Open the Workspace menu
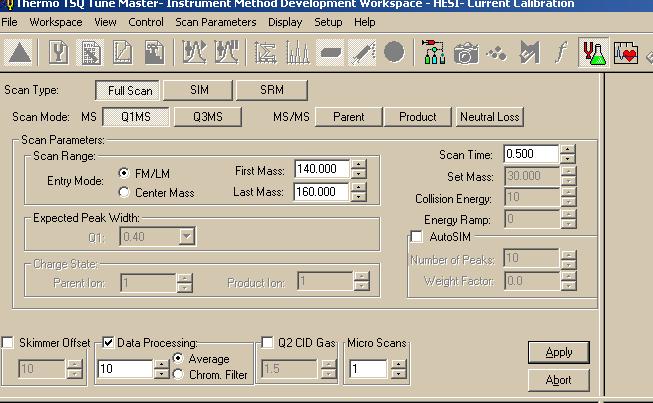 56,22
